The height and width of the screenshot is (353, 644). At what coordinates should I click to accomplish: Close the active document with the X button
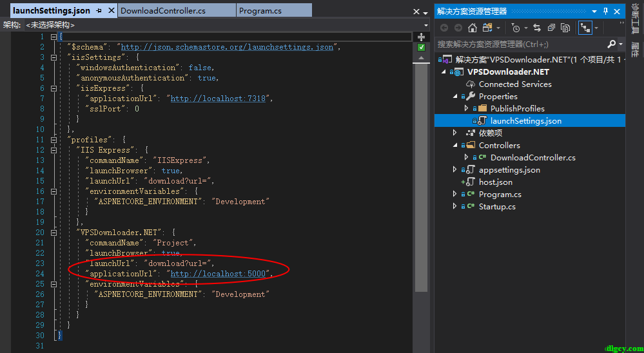[x=416, y=12]
